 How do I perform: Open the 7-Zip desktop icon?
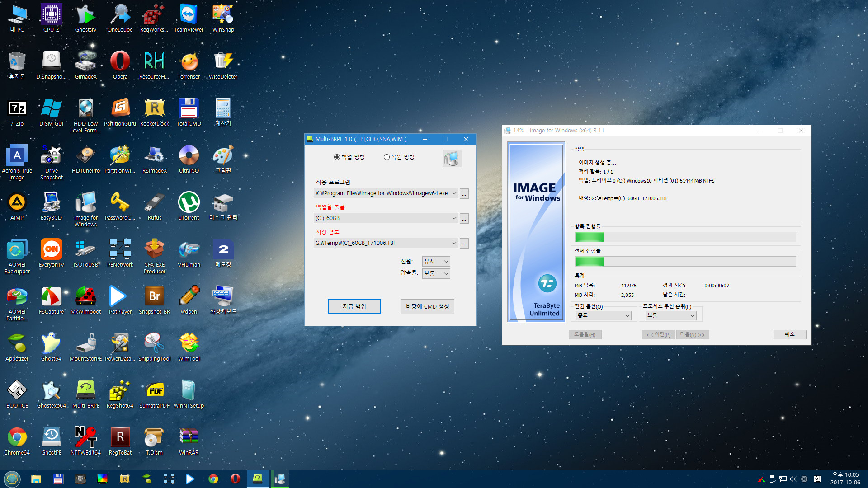(17, 112)
